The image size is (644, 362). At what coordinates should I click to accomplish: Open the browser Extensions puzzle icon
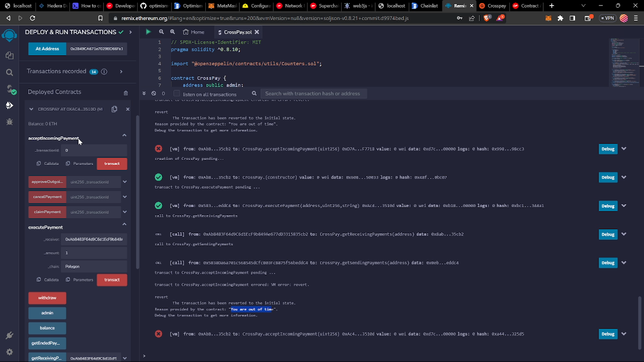coord(560,18)
